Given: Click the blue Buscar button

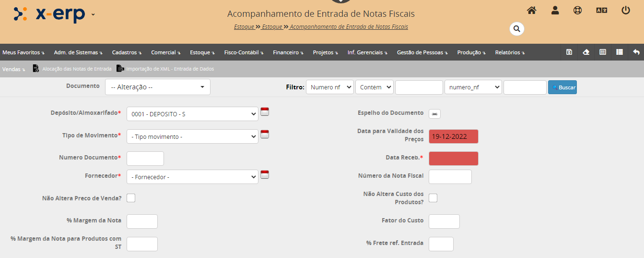Looking at the screenshot, I should coord(562,87).
